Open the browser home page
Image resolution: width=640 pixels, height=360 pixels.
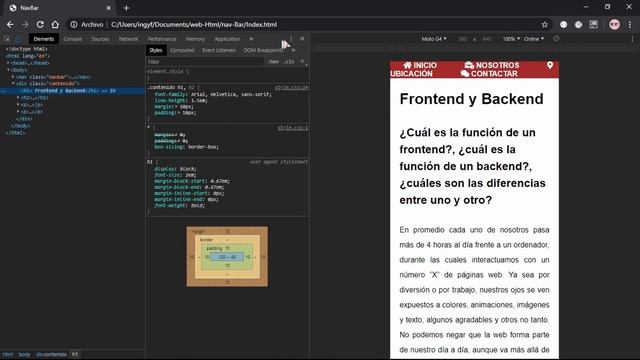(55, 24)
